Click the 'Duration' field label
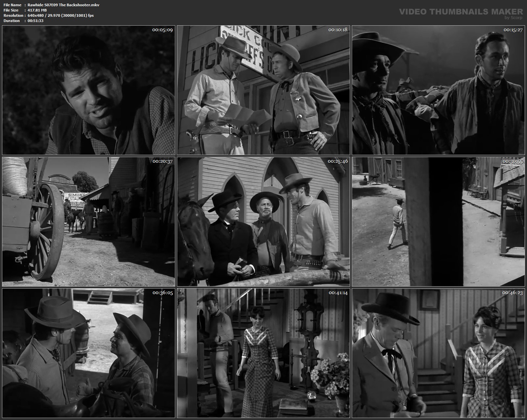Image resolution: width=527 pixels, height=420 pixels. click(x=12, y=21)
